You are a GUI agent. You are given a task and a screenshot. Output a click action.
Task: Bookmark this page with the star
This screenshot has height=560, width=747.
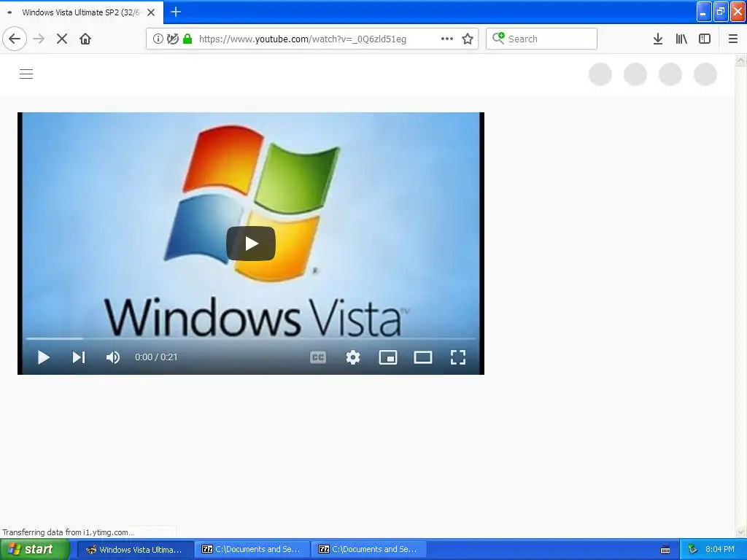click(468, 39)
